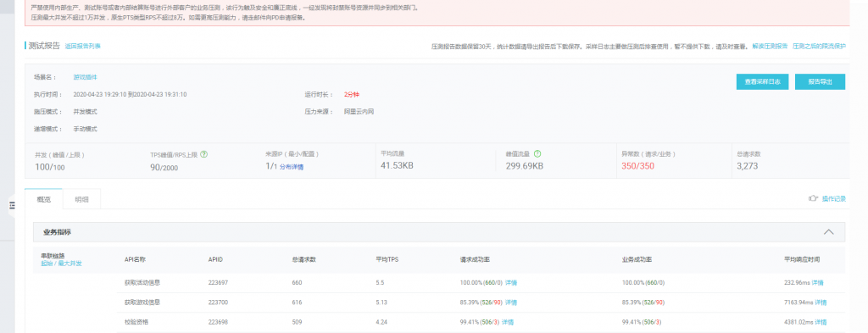Viewport: 868px width, 333px height.
Task: Open response time 详情 for 7163.94ms row
Action: tap(821, 302)
